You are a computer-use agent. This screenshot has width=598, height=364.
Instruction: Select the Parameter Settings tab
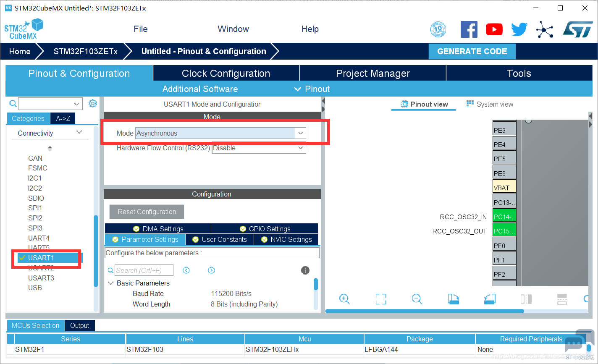point(145,239)
